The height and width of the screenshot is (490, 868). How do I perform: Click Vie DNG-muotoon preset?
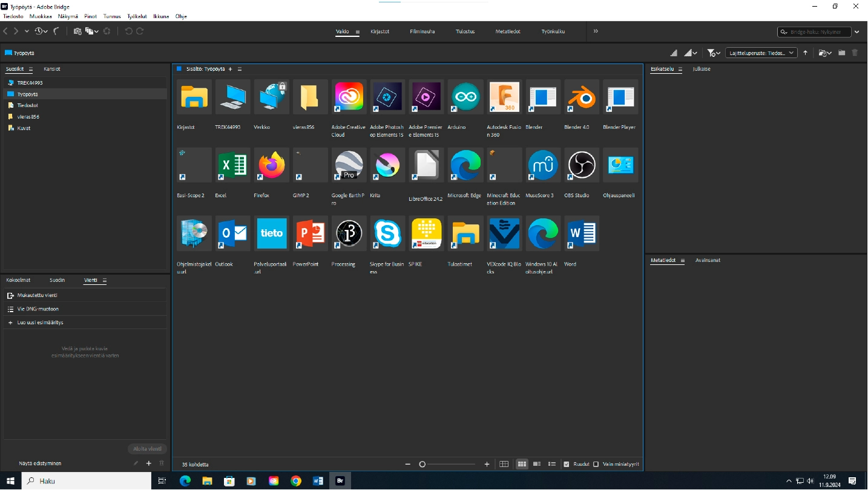point(85,309)
